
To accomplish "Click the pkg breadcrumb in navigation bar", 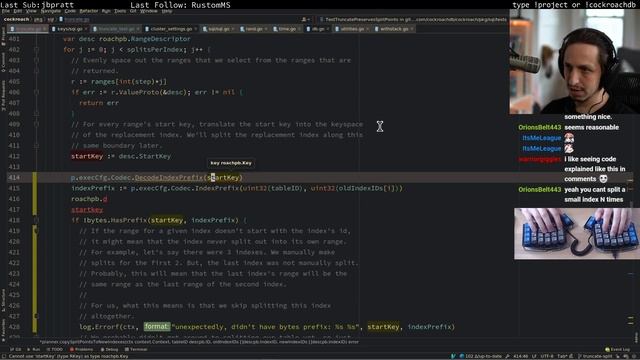I will click(38, 19).
